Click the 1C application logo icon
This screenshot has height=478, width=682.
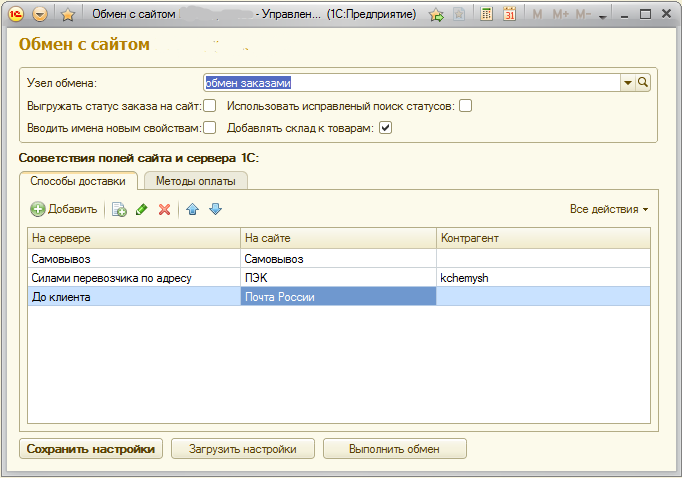pyautogui.click(x=16, y=14)
